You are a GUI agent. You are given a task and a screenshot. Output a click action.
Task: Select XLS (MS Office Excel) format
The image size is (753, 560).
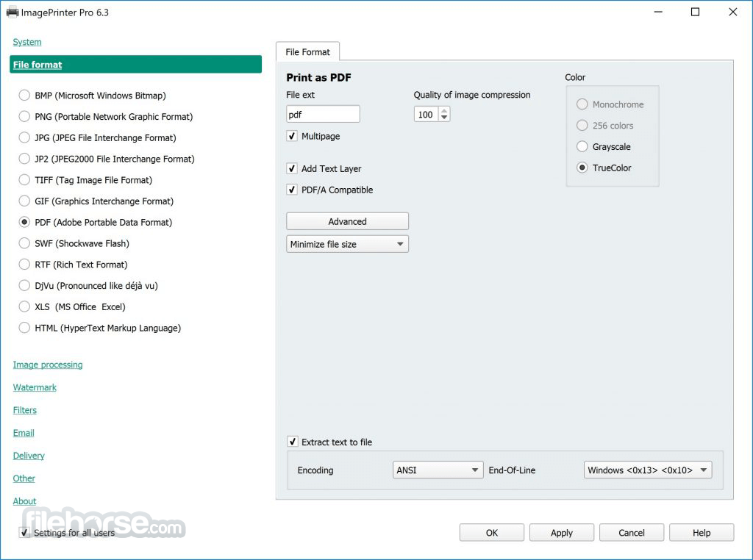[24, 306]
